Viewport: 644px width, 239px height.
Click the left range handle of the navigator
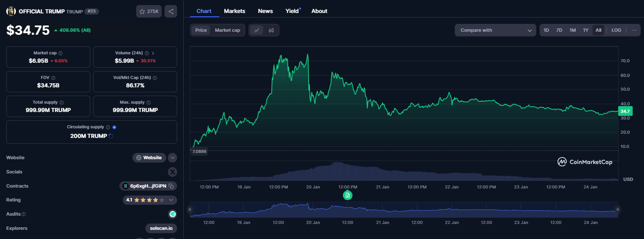click(190, 209)
